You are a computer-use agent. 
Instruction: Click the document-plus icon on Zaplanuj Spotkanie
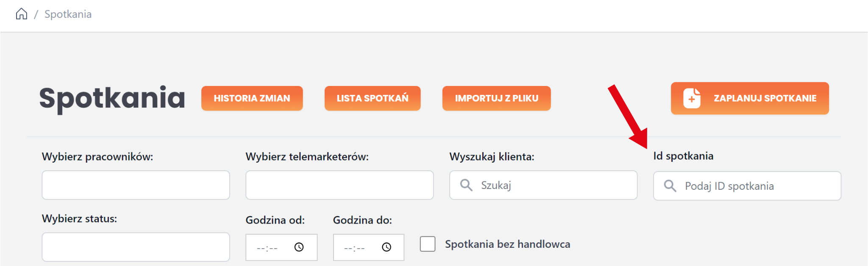click(692, 98)
